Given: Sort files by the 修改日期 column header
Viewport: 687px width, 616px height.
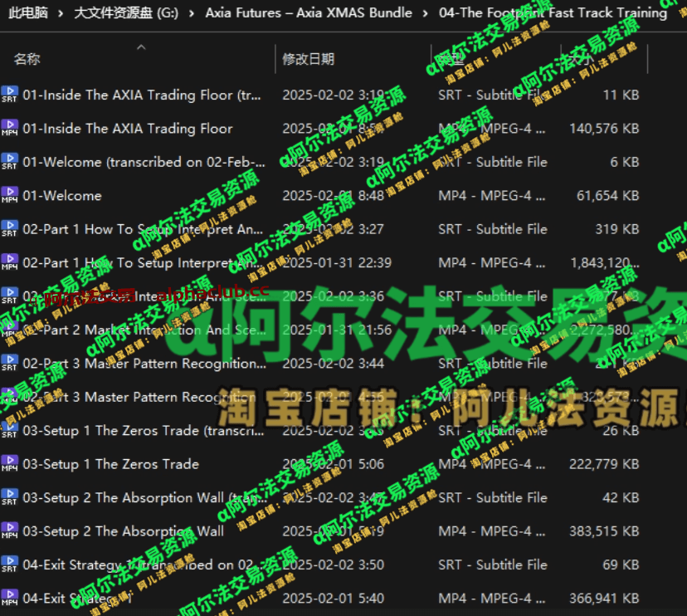Looking at the screenshot, I should [308, 59].
